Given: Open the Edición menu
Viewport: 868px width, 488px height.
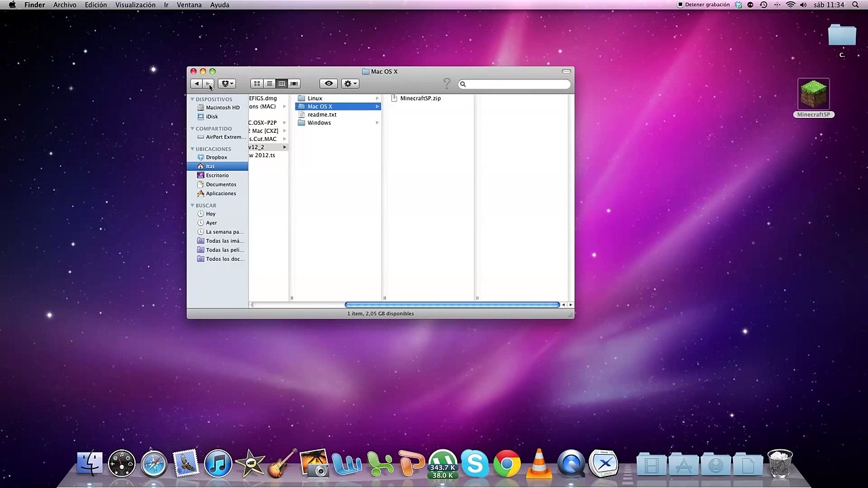Looking at the screenshot, I should (96, 5).
